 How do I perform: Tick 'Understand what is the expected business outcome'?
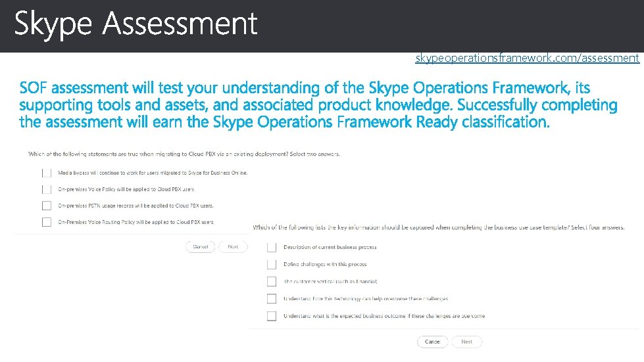(272, 316)
